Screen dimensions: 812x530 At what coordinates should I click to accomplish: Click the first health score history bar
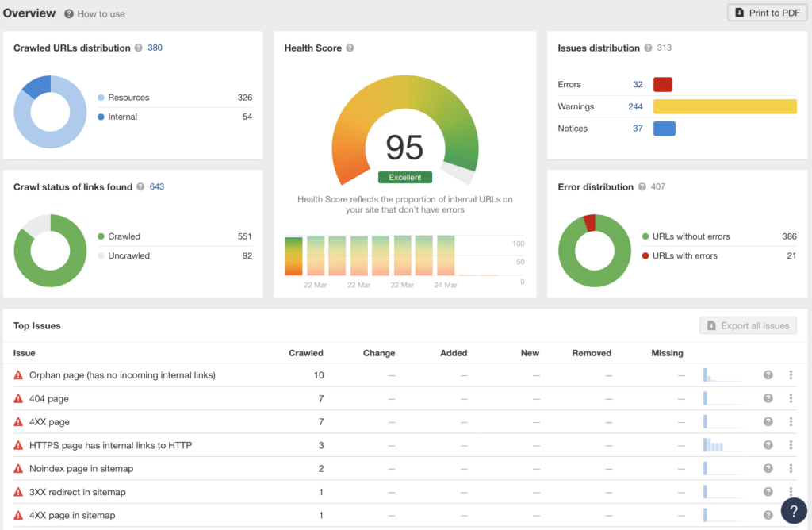coord(293,256)
